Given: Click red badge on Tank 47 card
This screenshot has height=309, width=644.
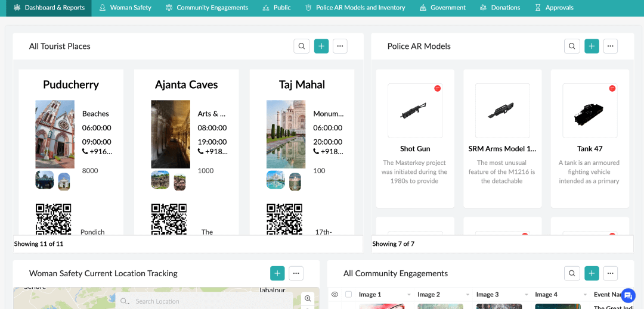Looking at the screenshot, I should click(612, 88).
